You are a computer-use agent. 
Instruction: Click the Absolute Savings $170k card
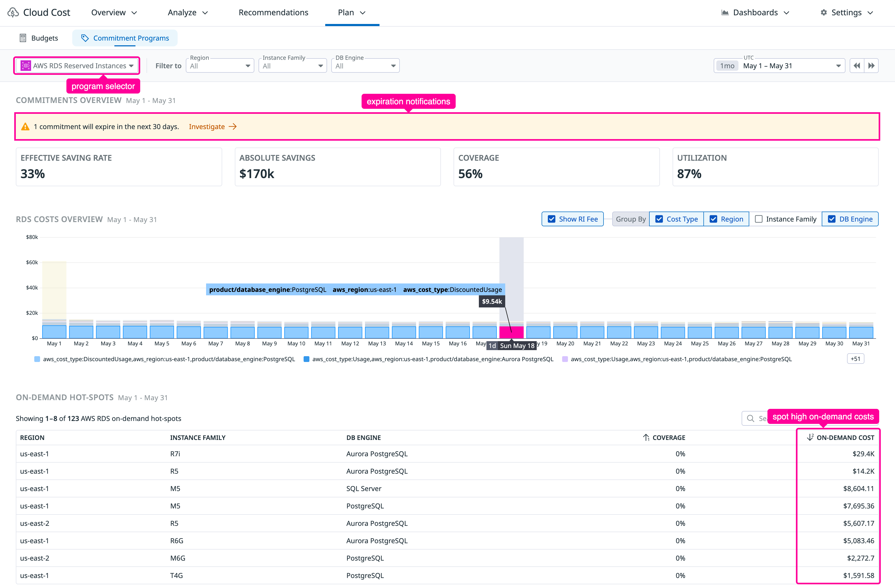coord(338,167)
